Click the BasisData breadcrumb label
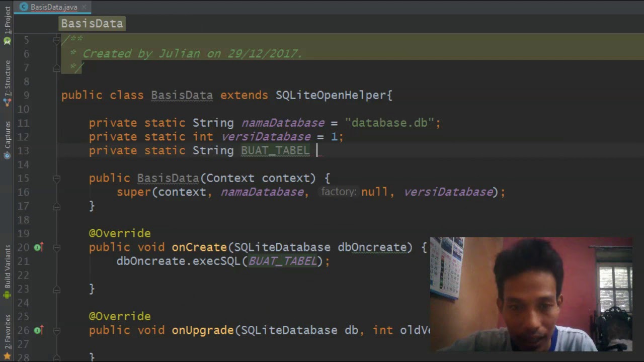This screenshot has width=644, height=362. pos(92,24)
